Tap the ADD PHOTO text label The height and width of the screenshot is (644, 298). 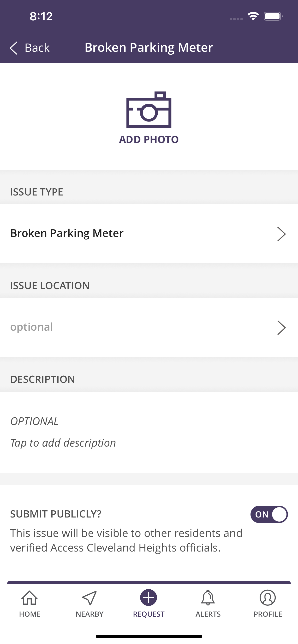point(149,139)
